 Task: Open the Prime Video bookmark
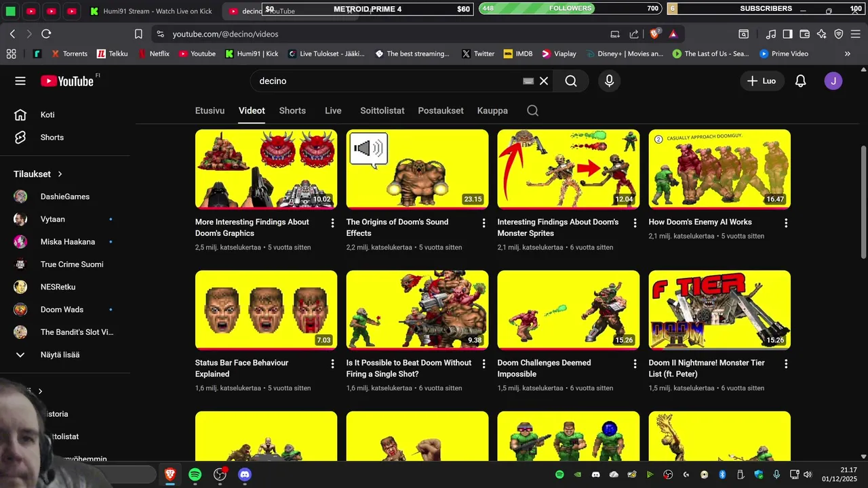(x=784, y=54)
